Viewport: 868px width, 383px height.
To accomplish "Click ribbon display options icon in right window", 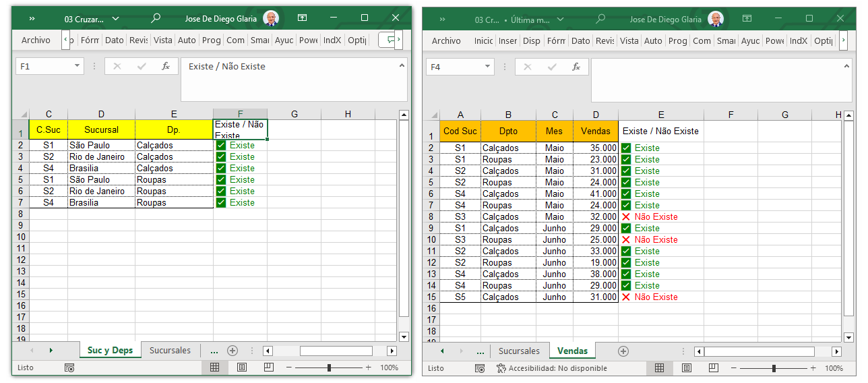I will [747, 18].
